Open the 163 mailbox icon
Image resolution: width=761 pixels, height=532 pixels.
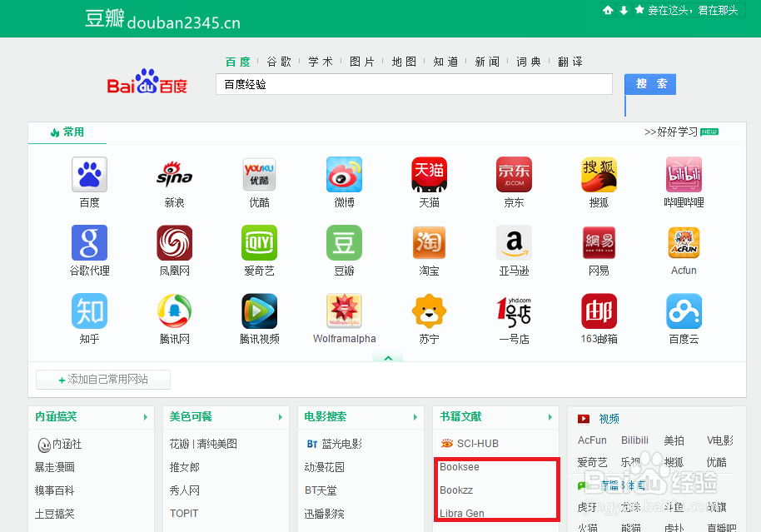pos(599,311)
